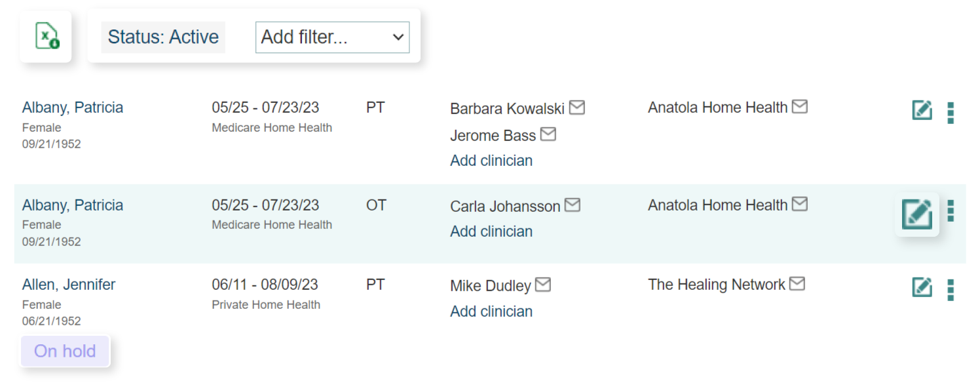Viewport: 980px width, 385px height.
Task: Email Carla Johansson via envelope icon
Action: [x=573, y=205]
